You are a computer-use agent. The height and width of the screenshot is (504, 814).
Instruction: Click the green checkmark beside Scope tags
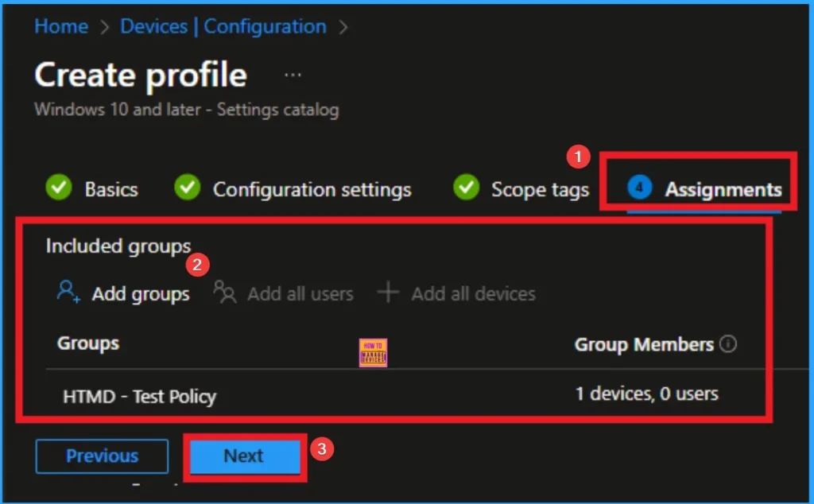tap(466, 188)
